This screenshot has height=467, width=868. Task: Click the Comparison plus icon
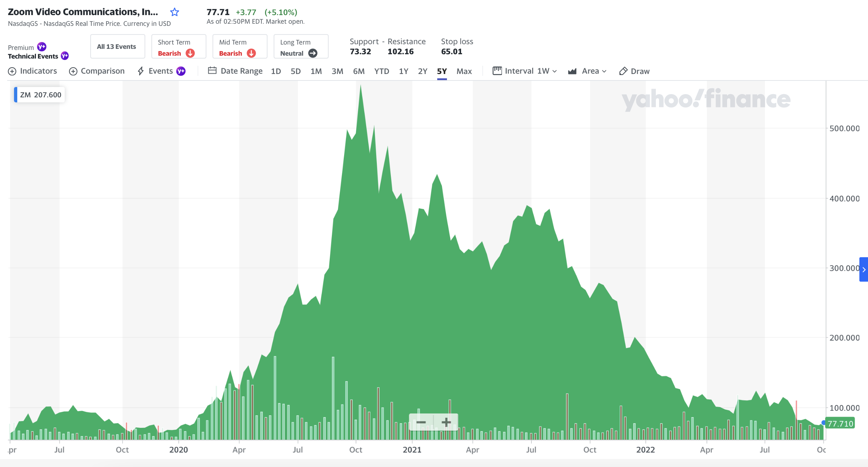point(73,71)
